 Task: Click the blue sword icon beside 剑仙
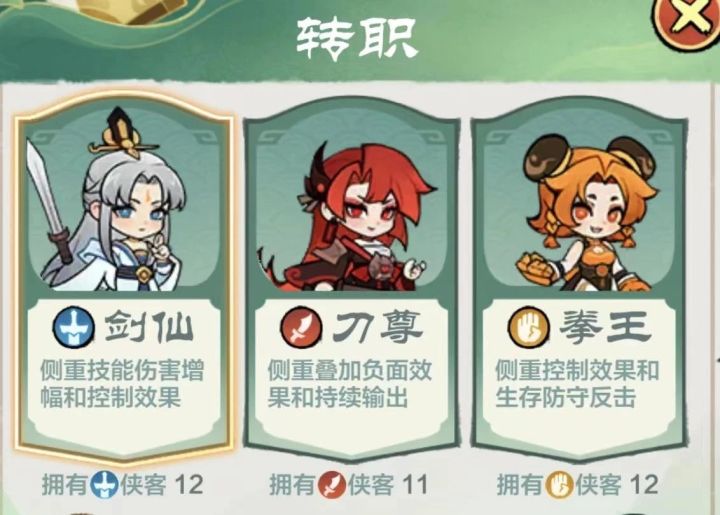tap(74, 328)
